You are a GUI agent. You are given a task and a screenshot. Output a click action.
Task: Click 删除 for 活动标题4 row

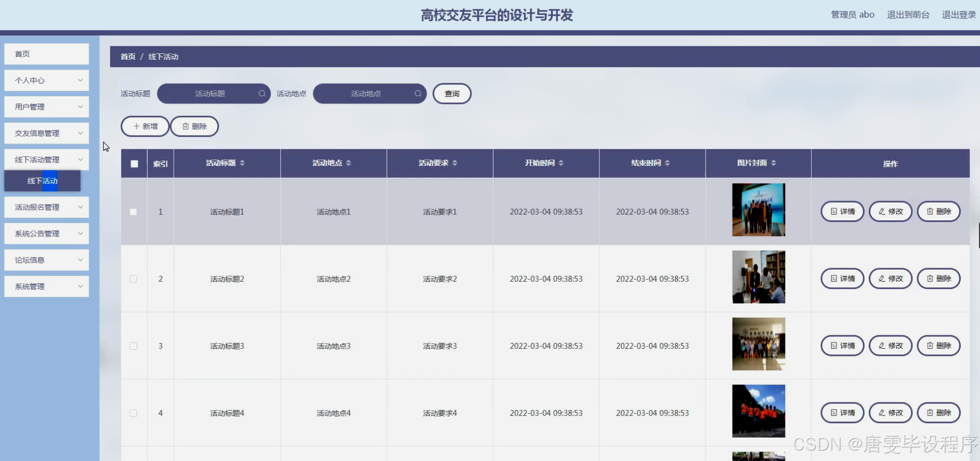tap(938, 413)
